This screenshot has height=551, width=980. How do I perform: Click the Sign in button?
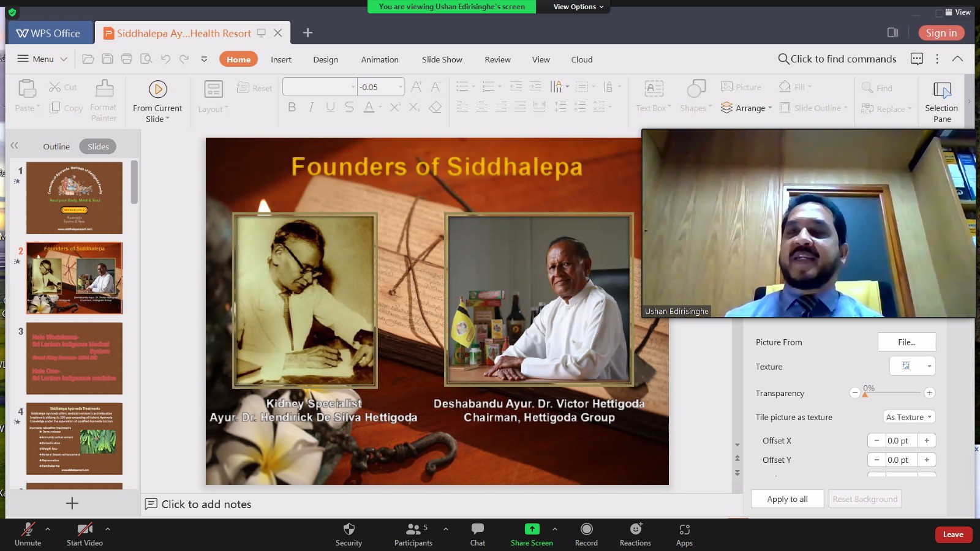click(x=941, y=33)
